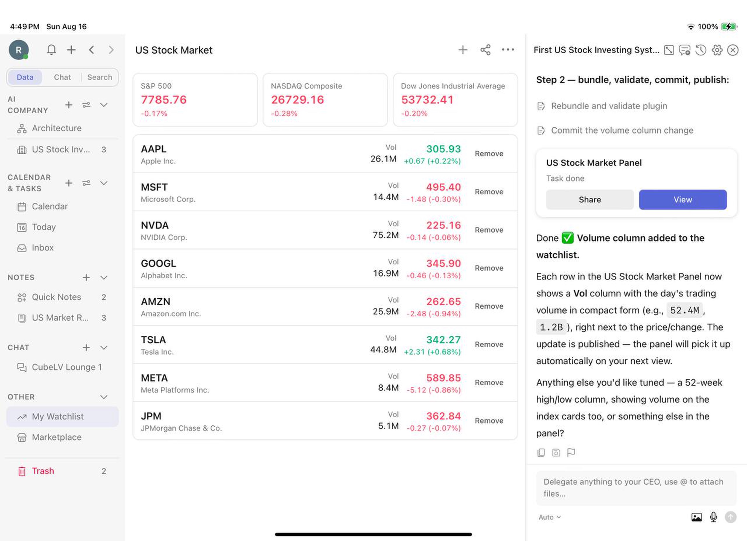The width and height of the screenshot is (747, 560).
Task: Add a new note in Notes section
Action: click(86, 278)
